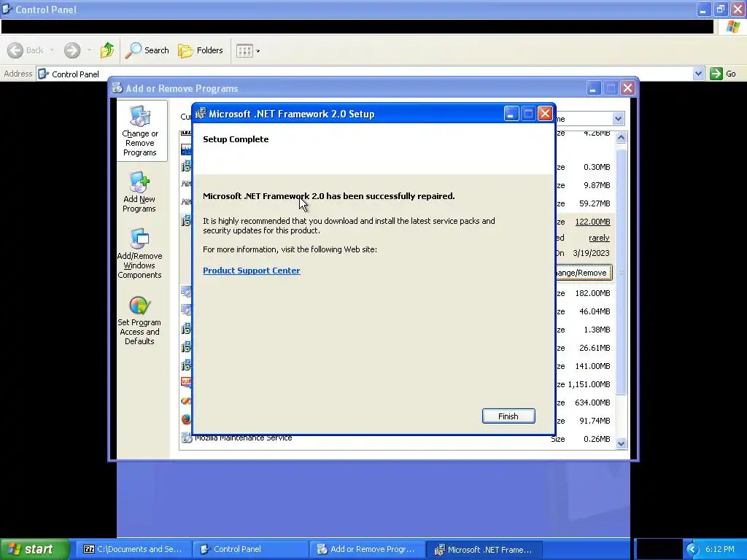This screenshot has width=747, height=560.
Task: Click the 634.00MB size value
Action: (592, 402)
